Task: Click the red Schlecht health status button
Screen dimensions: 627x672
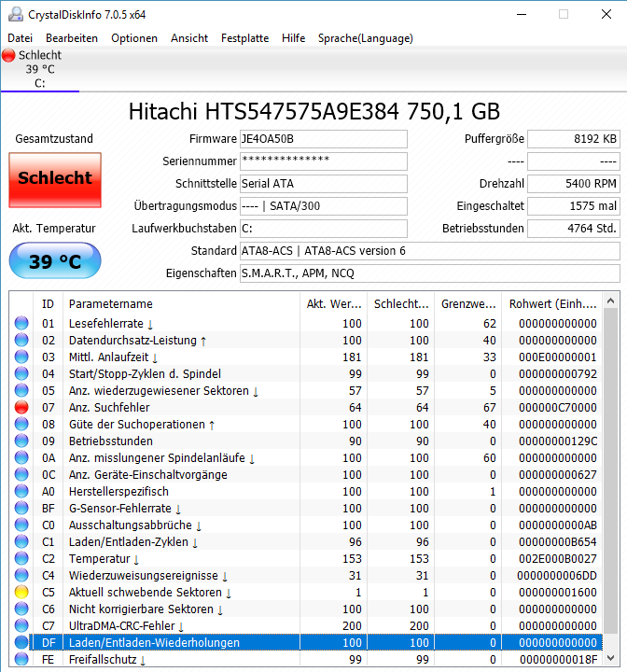Action: coord(55,180)
